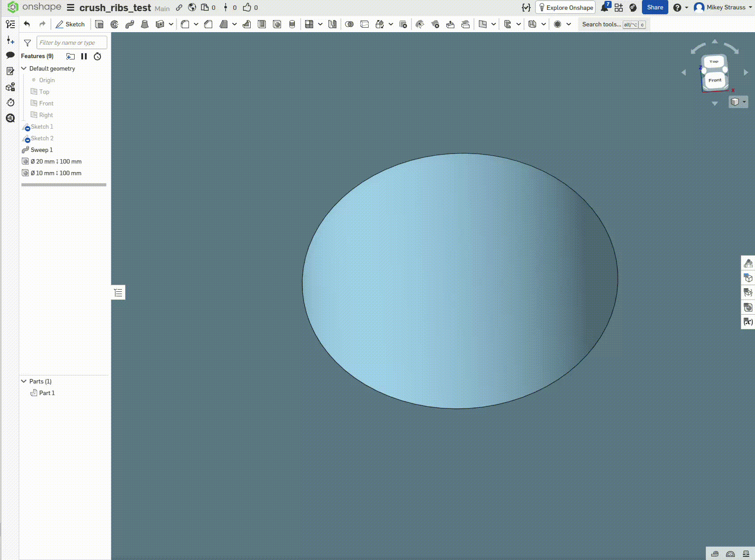
Task: Open the Onshape document hamburger menu
Action: coord(71,7)
